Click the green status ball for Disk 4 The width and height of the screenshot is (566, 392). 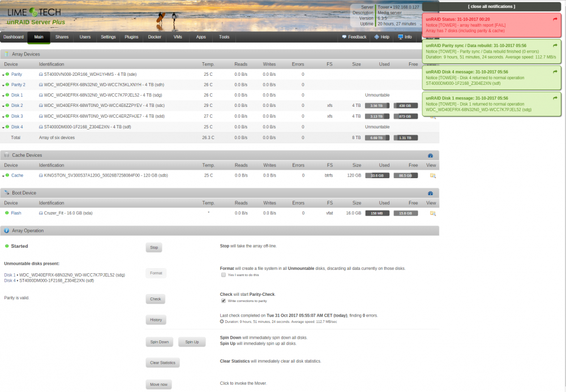point(7,127)
